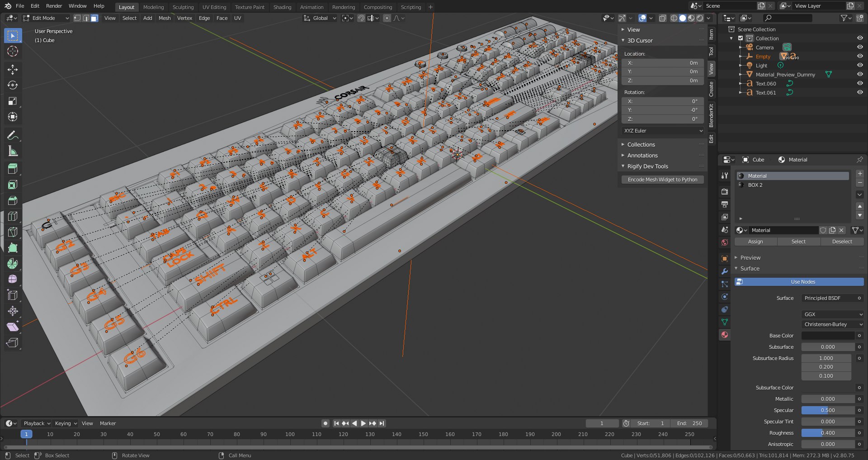
Task: Click Encode Mesh Widget to Python
Action: (662, 180)
